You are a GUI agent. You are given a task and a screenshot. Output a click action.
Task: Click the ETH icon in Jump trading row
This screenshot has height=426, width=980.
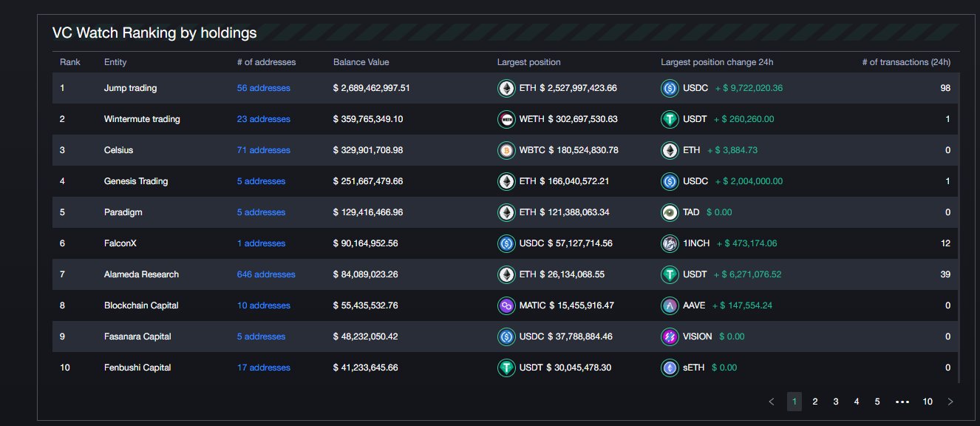point(506,88)
